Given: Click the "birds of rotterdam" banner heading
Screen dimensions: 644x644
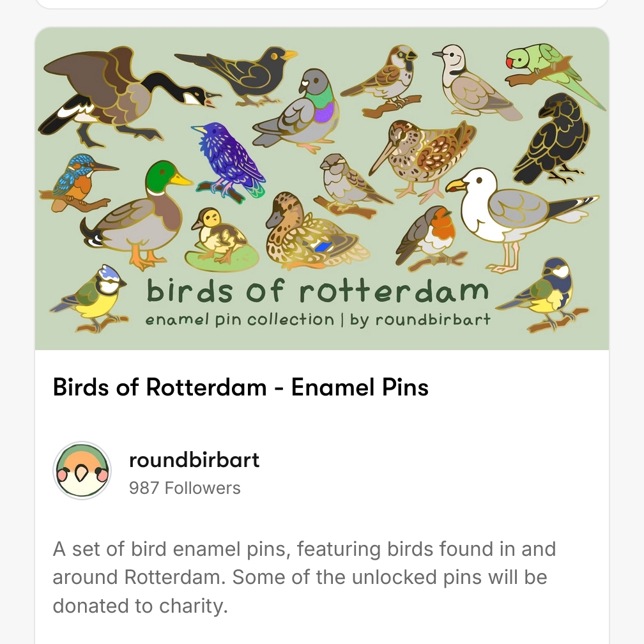Looking at the screenshot, I should click(x=318, y=291).
